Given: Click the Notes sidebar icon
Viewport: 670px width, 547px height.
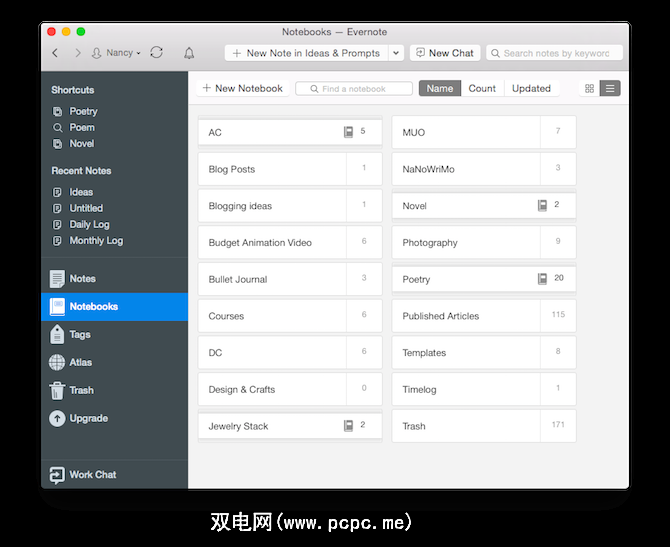Looking at the screenshot, I should coord(57,279).
